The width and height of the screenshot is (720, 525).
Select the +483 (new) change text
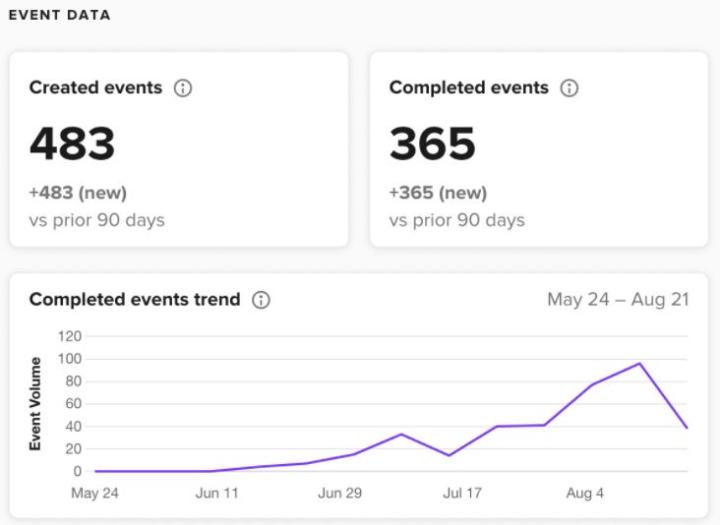[x=78, y=193]
